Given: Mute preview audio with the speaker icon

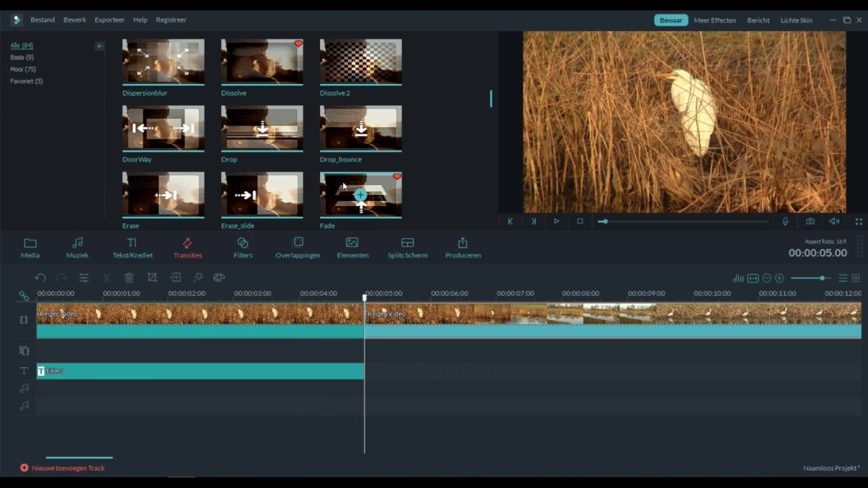Looking at the screenshot, I should click(x=833, y=221).
